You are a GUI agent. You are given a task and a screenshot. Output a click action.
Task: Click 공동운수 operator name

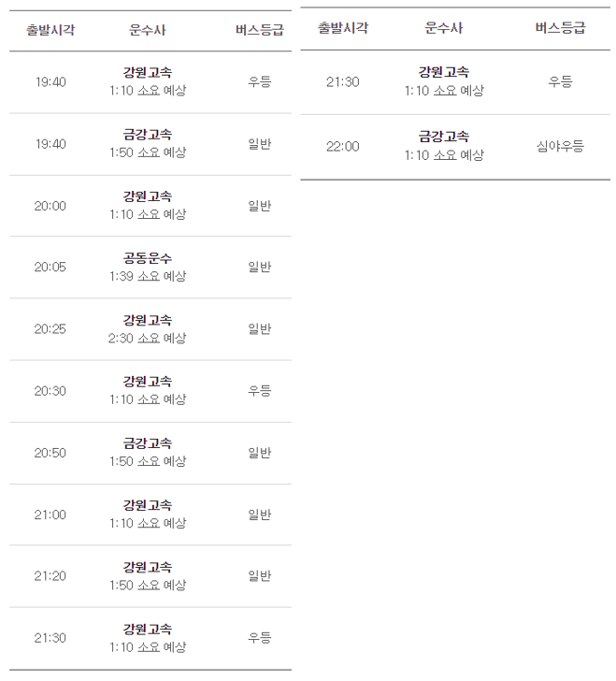click(x=148, y=258)
